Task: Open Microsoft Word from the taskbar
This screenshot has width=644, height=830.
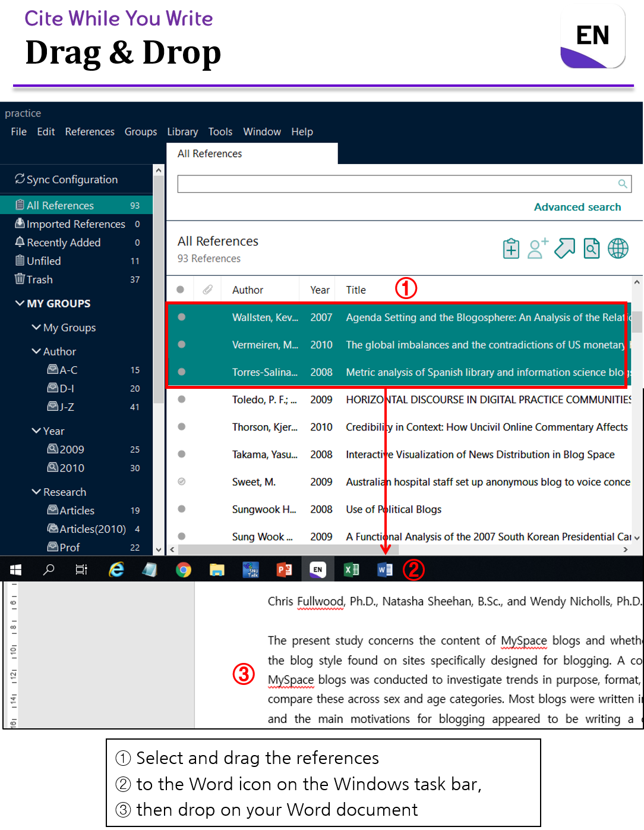Action: click(x=385, y=570)
